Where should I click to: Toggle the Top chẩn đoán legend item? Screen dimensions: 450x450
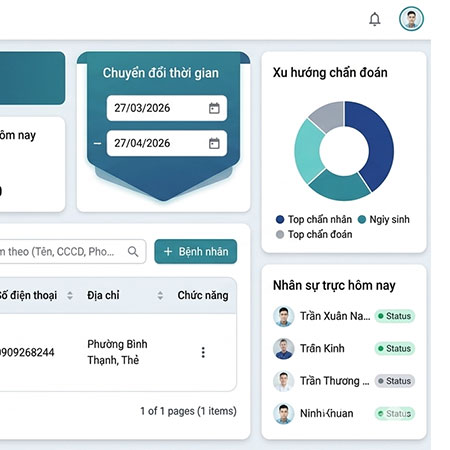pos(314,234)
